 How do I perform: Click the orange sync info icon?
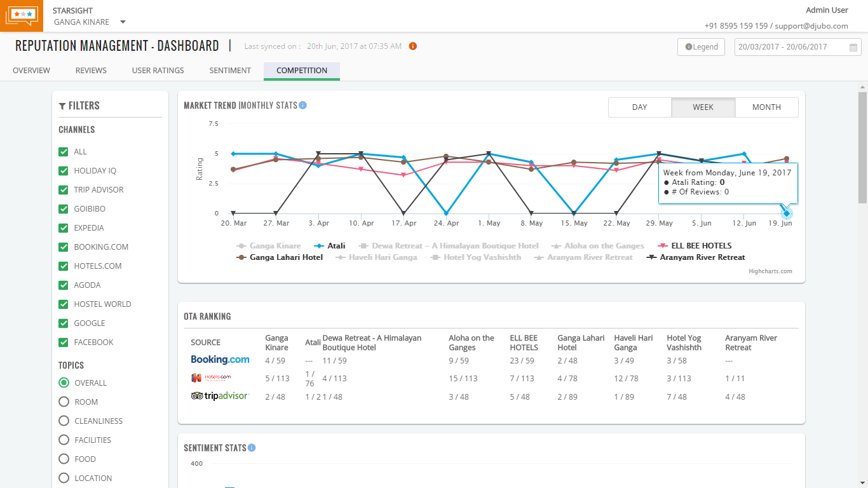point(413,46)
